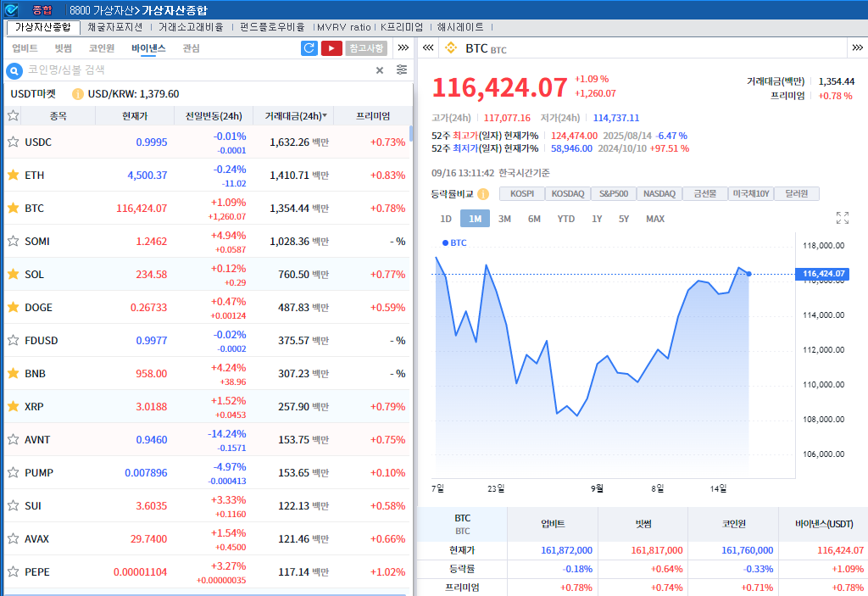Image resolution: width=868 pixels, height=596 pixels.
Task: Open the search filter sliders icon
Action: point(401,70)
